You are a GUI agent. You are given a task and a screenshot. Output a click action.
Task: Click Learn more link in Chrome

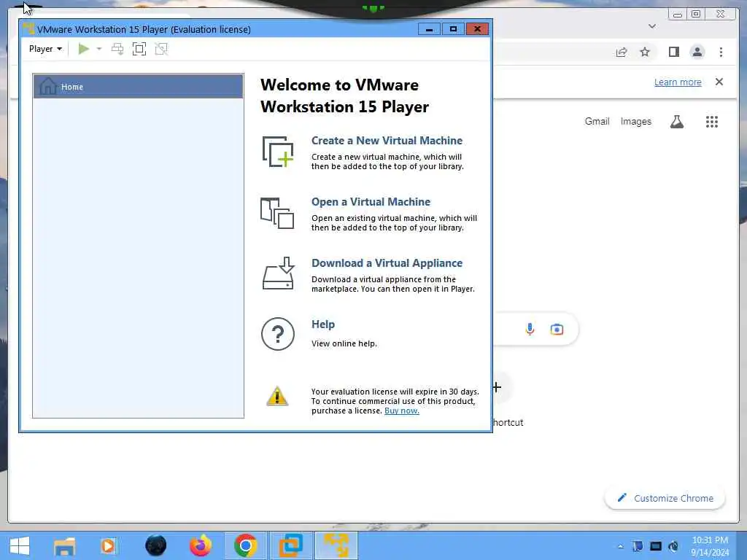(678, 82)
